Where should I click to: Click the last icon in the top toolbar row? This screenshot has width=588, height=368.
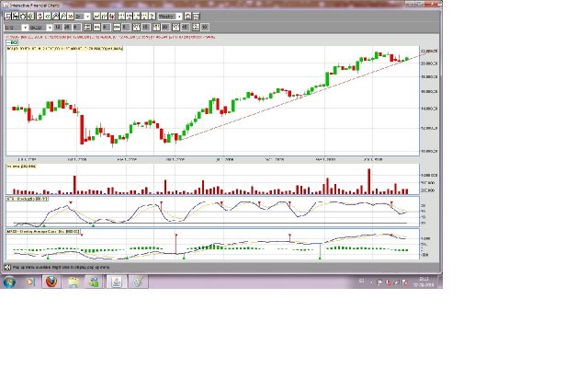[x=196, y=17]
